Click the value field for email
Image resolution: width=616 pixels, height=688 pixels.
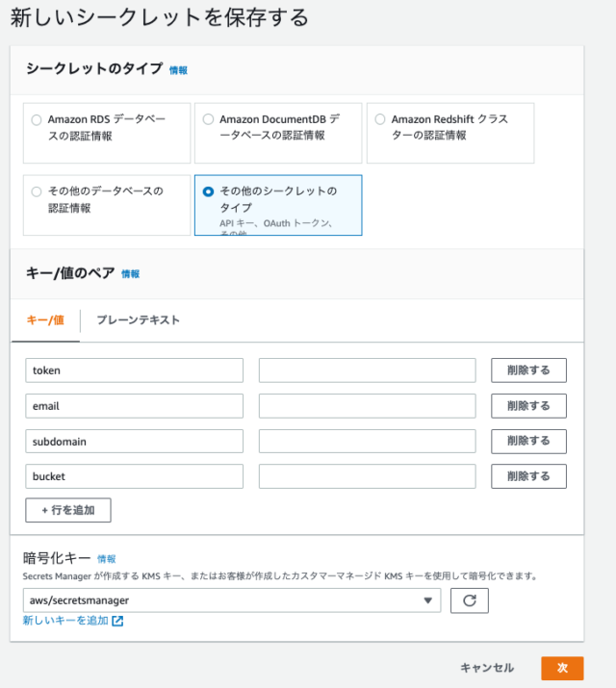[368, 406]
